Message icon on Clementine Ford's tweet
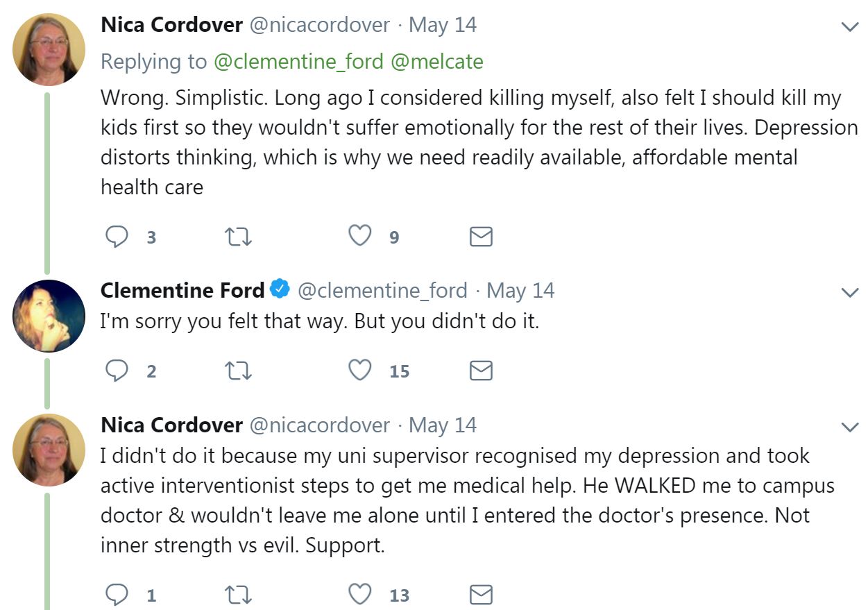 [481, 371]
